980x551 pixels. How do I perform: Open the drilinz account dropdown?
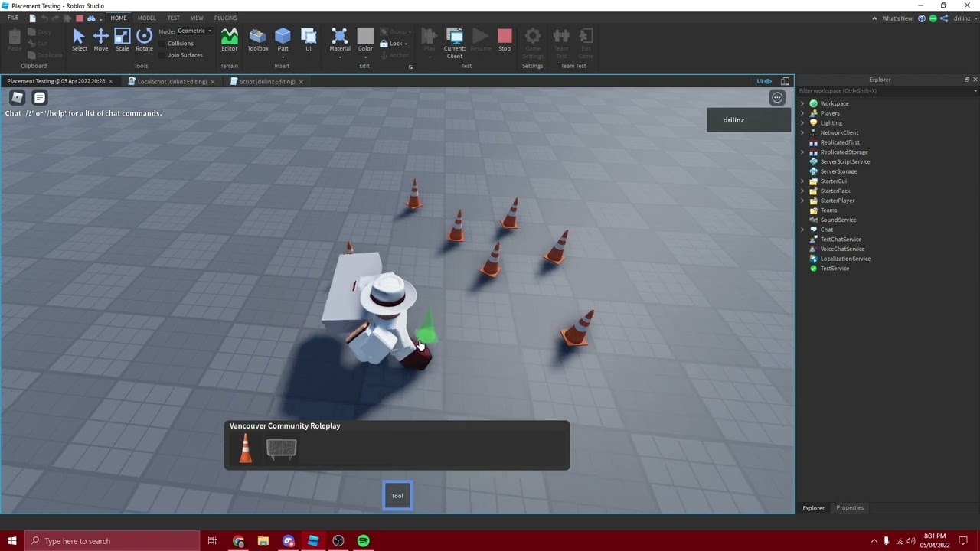[965, 18]
